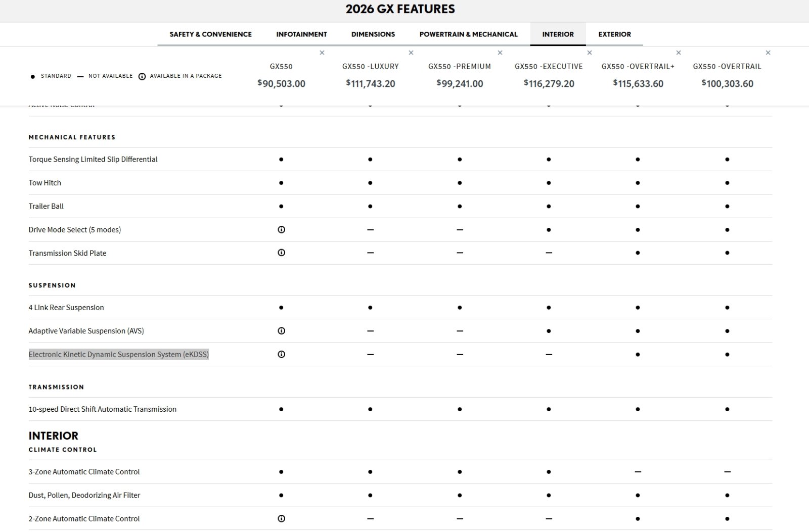Jump to the Exterior tab
The width and height of the screenshot is (809, 532).
click(x=614, y=34)
